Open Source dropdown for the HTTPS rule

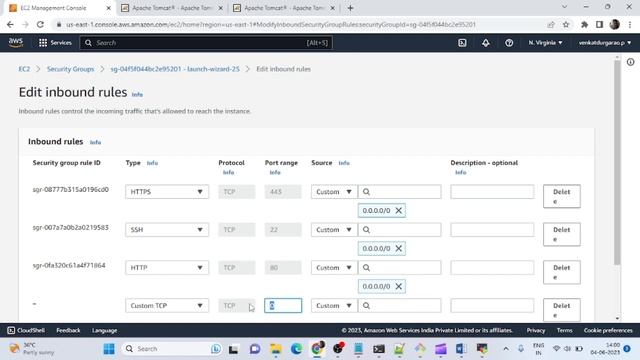334,192
